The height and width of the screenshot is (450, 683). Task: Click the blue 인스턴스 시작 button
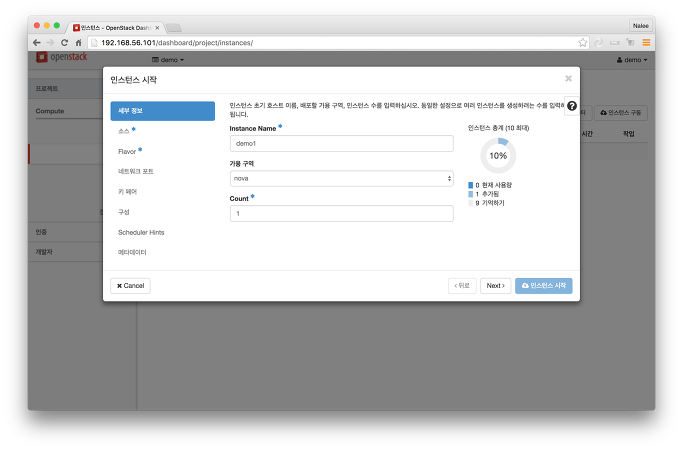[544, 286]
